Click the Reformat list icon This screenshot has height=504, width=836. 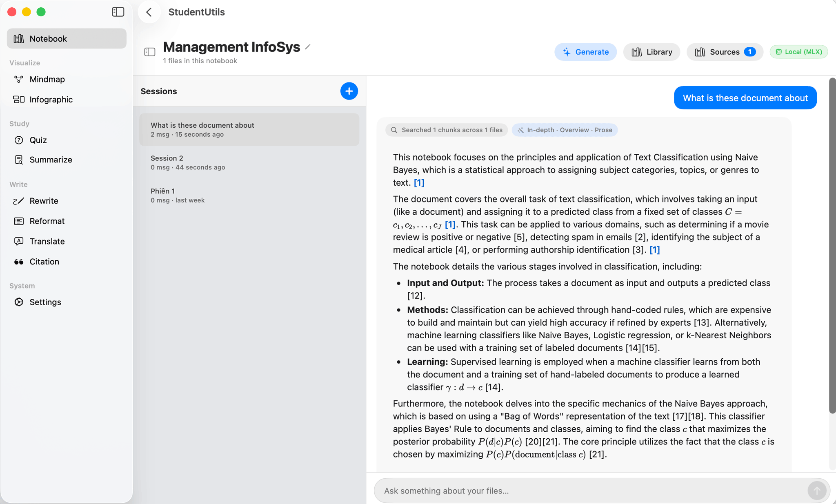click(x=19, y=221)
